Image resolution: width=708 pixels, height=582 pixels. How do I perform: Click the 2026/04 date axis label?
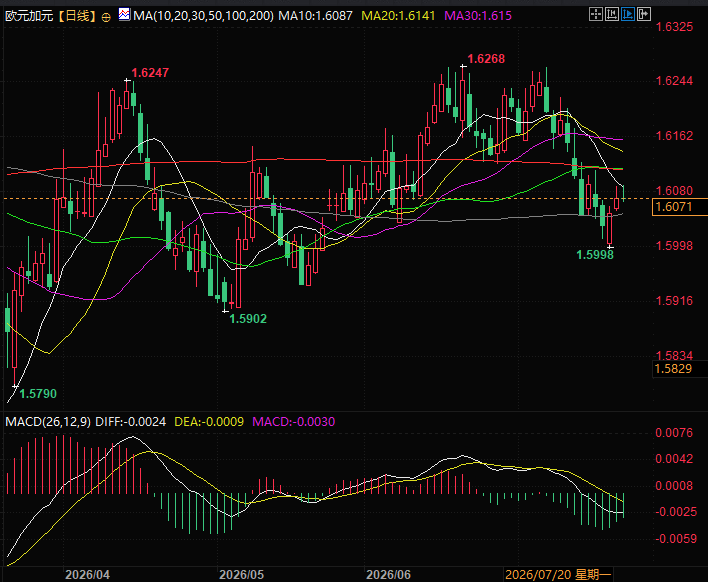coord(87,575)
